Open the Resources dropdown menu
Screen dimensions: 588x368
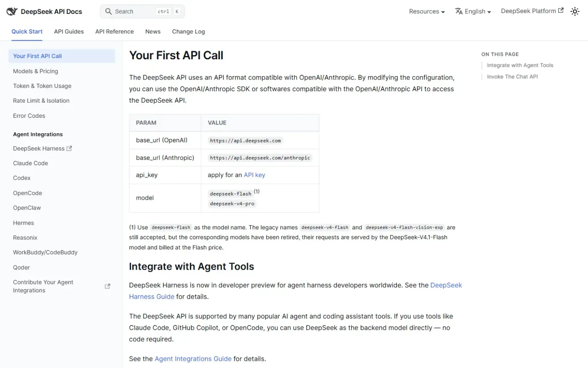tap(427, 11)
